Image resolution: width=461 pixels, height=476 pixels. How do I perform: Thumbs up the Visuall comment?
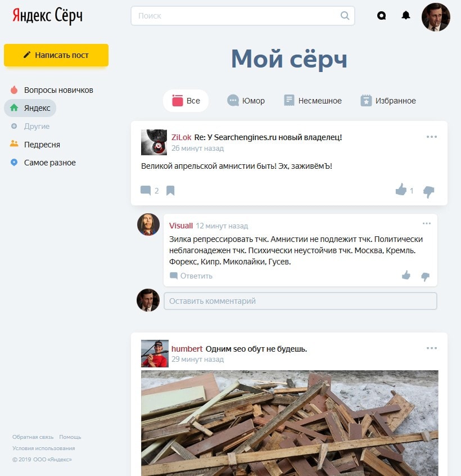pos(406,276)
